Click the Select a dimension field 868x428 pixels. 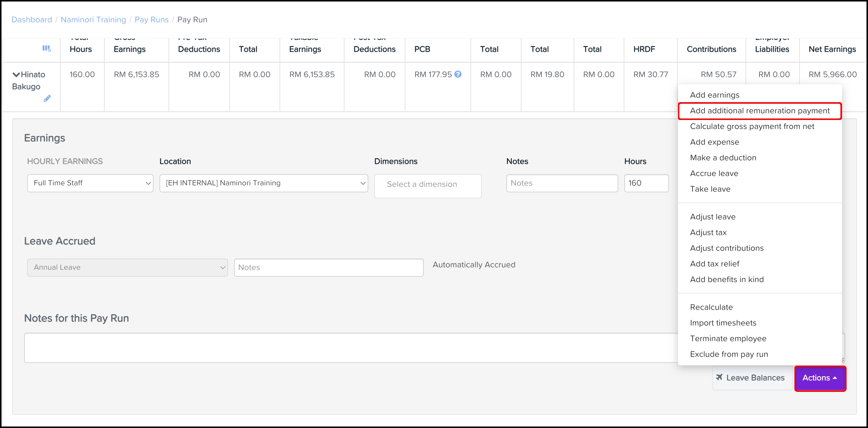[x=427, y=184]
